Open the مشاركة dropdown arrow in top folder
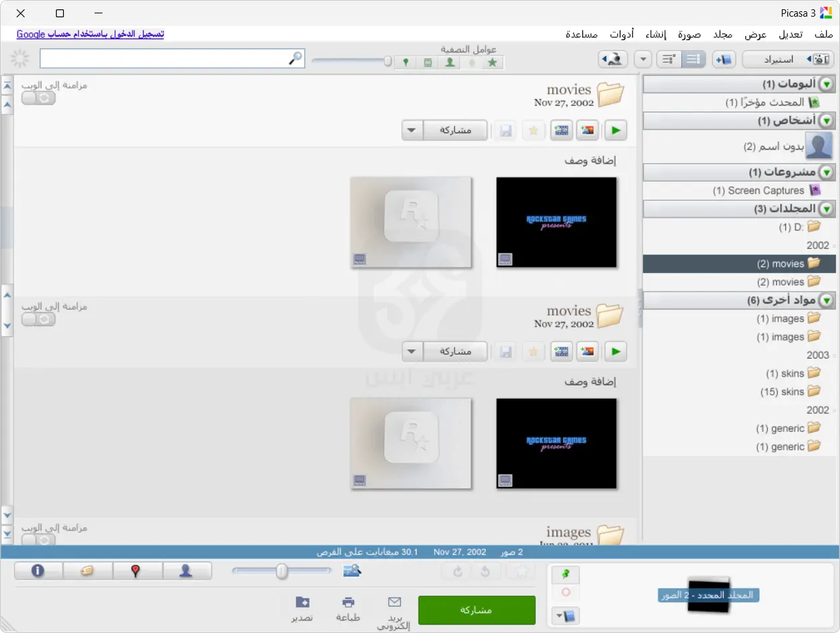The image size is (840, 633). pos(413,130)
